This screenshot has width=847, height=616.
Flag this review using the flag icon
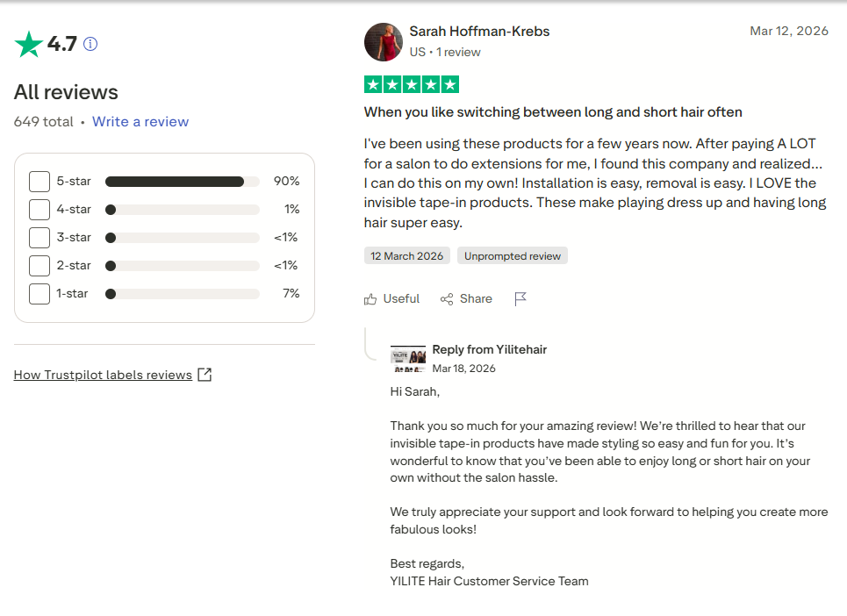click(x=520, y=298)
